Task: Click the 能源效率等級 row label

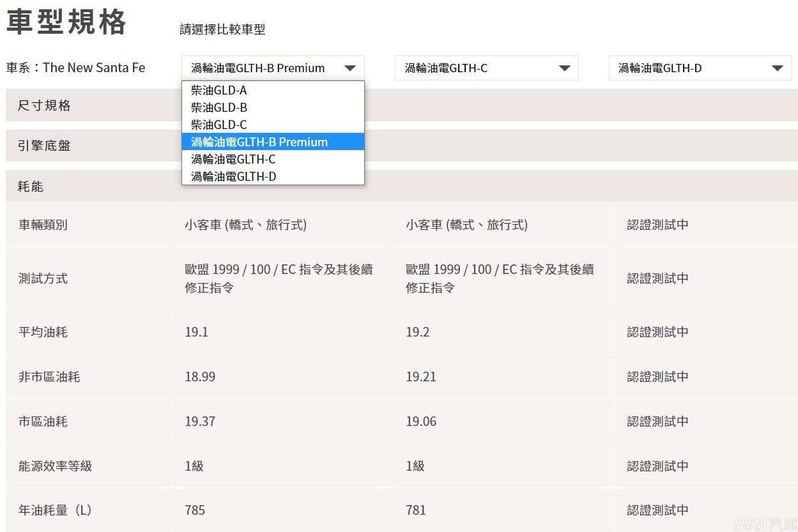Action: pyautogui.click(x=55, y=466)
